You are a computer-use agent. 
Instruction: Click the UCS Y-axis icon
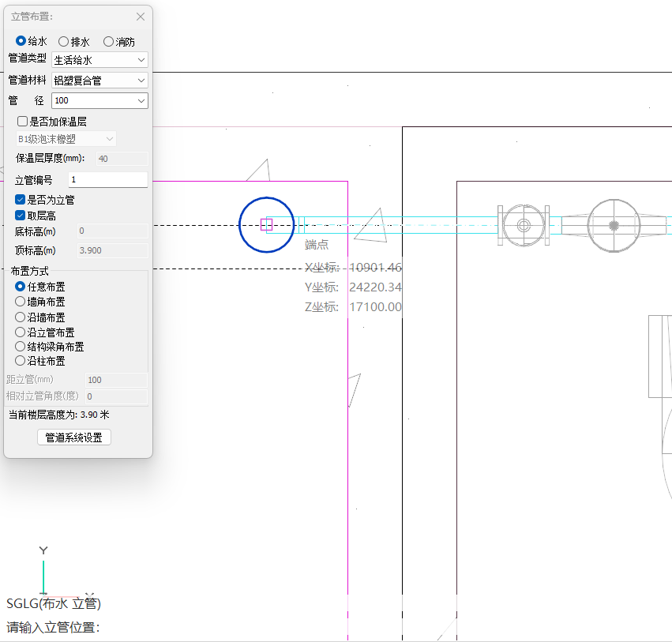pyautogui.click(x=43, y=572)
